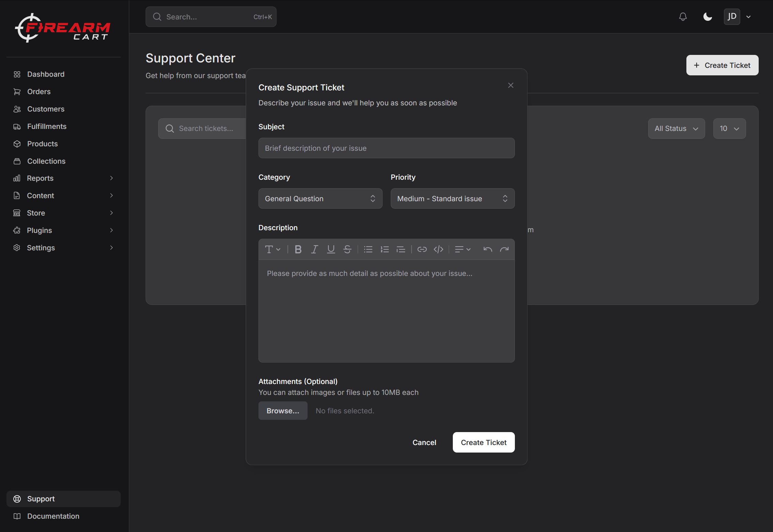The image size is (773, 532).
Task: Insert a hyperlink in description
Action: tap(422, 250)
